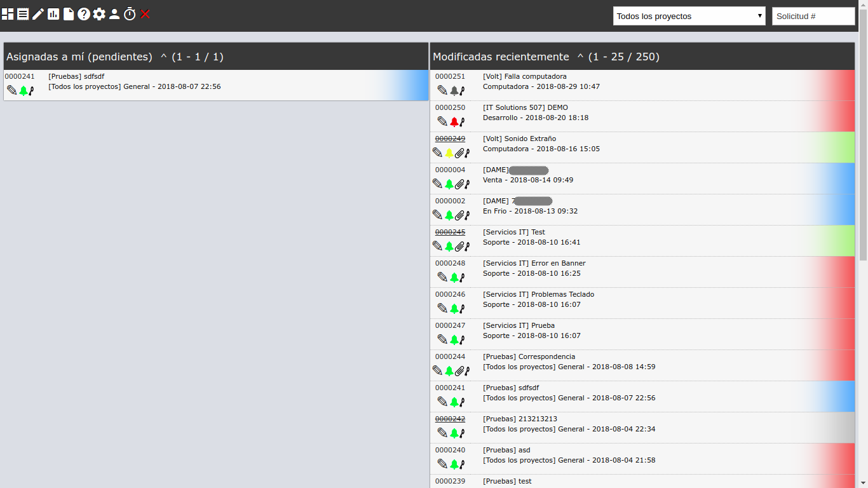Select '[Volt] Falla computadora' text
This screenshot has width=868, height=488.
(x=525, y=76)
